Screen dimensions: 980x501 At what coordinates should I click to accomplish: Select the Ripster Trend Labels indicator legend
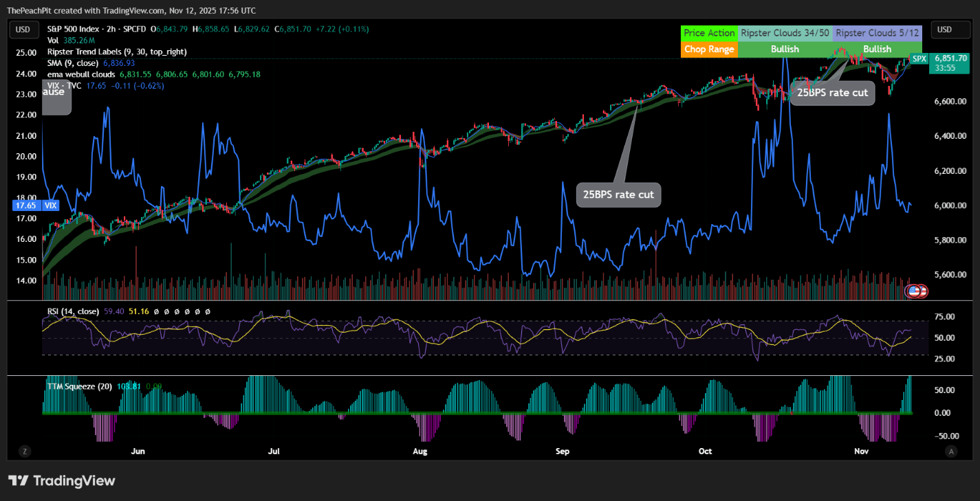point(116,52)
